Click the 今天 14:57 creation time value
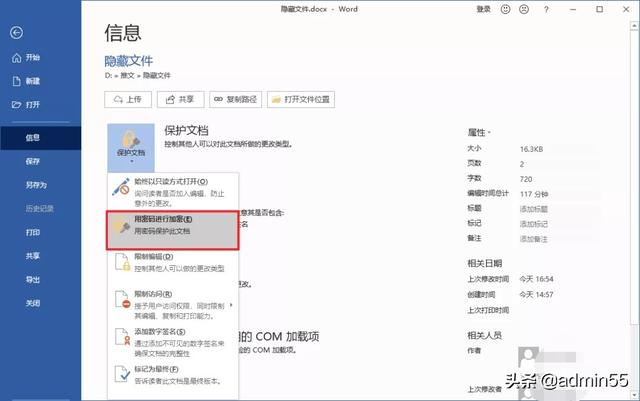The width and height of the screenshot is (640, 401). 536,295
